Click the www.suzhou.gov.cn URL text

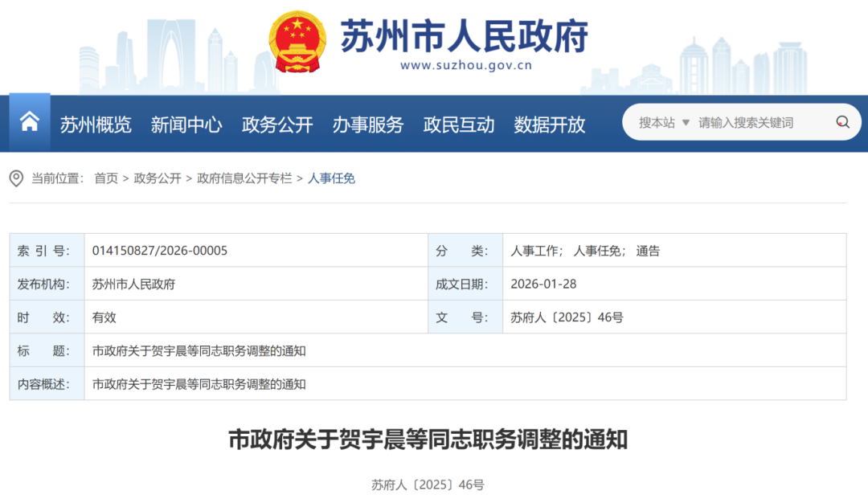pos(466,65)
